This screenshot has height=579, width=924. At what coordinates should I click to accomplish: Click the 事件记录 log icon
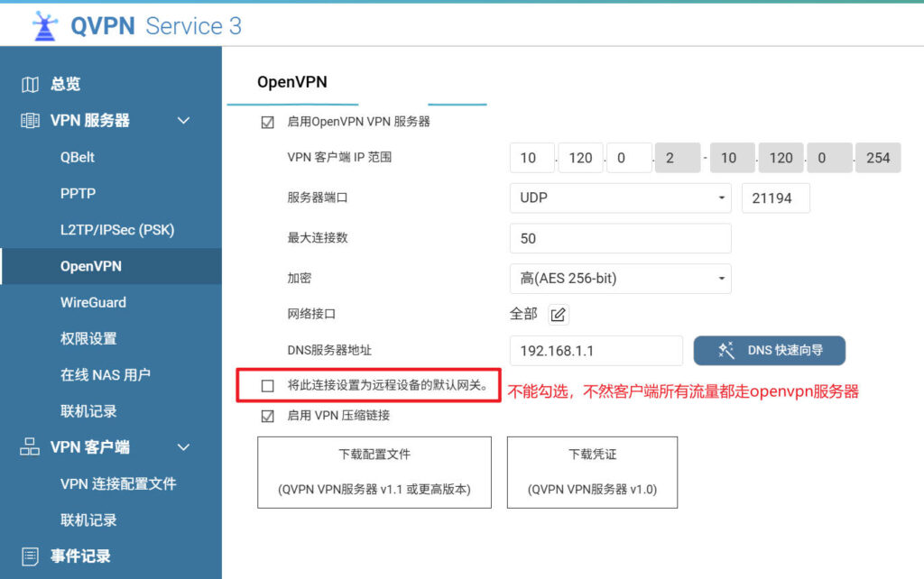30,556
